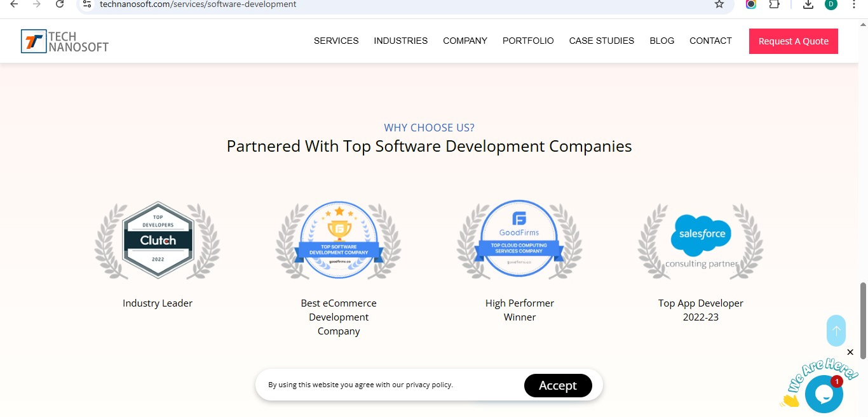Image resolution: width=868 pixels, height=417 pixels.
Task: Click the Tech Nanosoft logo
Action: click(x=64, y=41)
